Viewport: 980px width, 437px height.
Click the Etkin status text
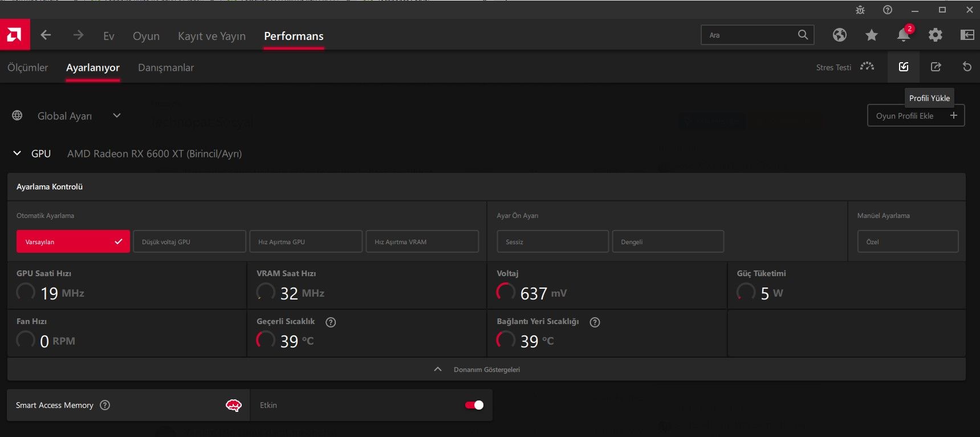269,405
